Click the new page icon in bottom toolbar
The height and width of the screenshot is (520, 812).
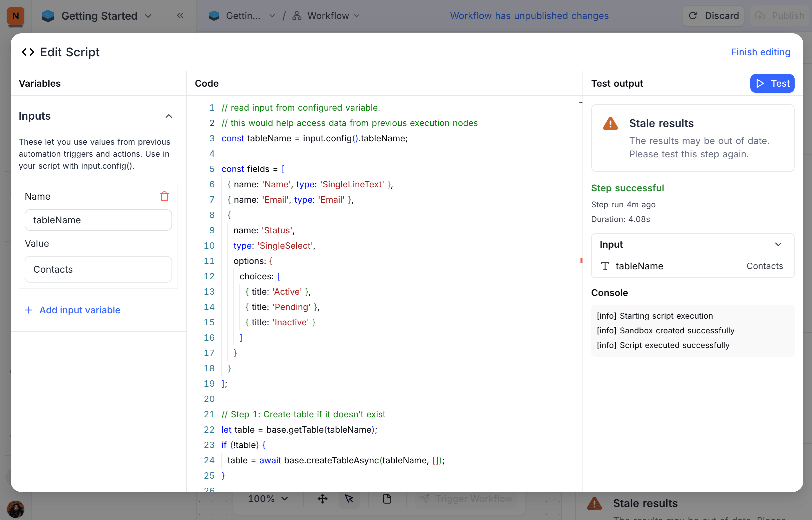pyautogui.click(x=387, y=499)
